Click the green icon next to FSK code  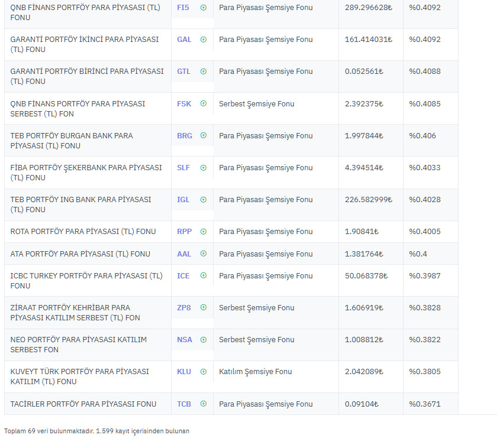point(204,103)
